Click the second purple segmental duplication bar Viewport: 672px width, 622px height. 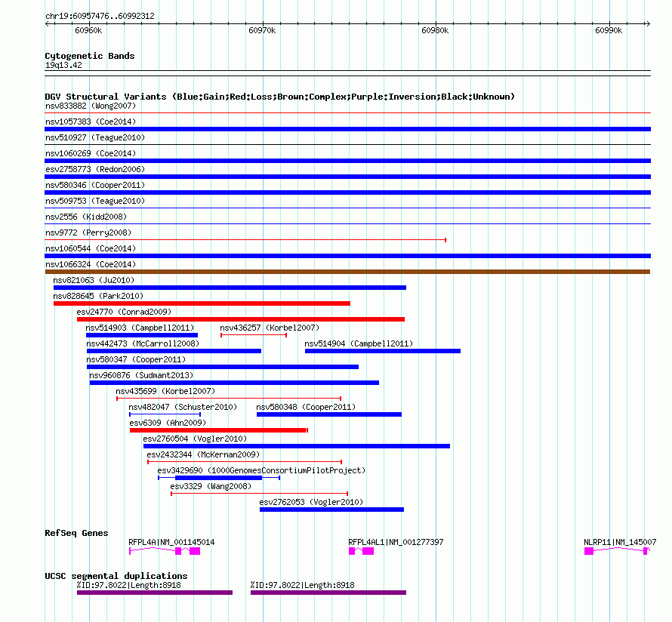(328, 593)
